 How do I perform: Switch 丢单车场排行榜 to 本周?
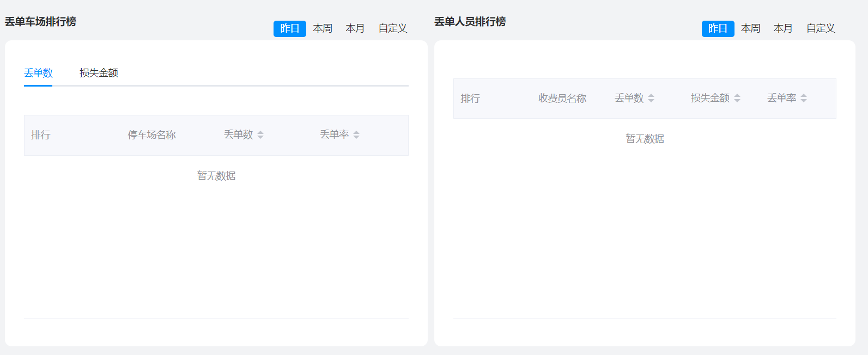tap(323, 28)
